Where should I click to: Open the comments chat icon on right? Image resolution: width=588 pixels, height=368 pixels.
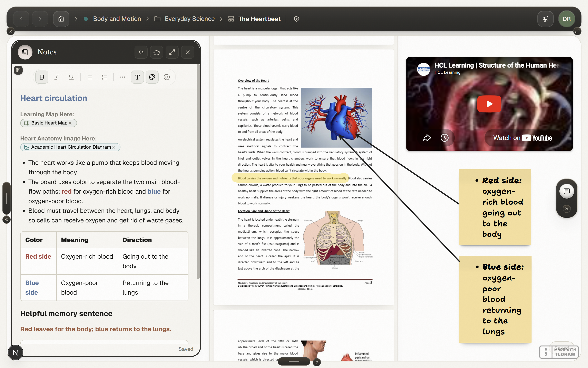click(567, 191)
